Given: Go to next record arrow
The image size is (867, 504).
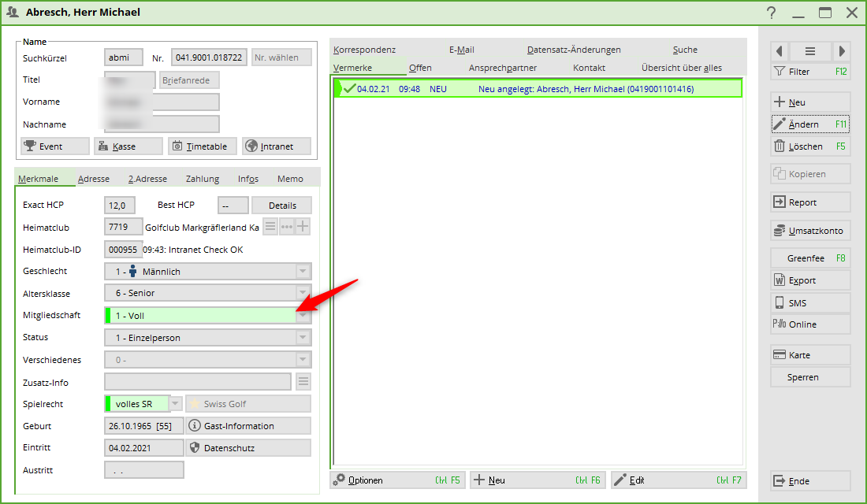Looking at the screenshot, I should pyautogui.click(x=842, y=51).
